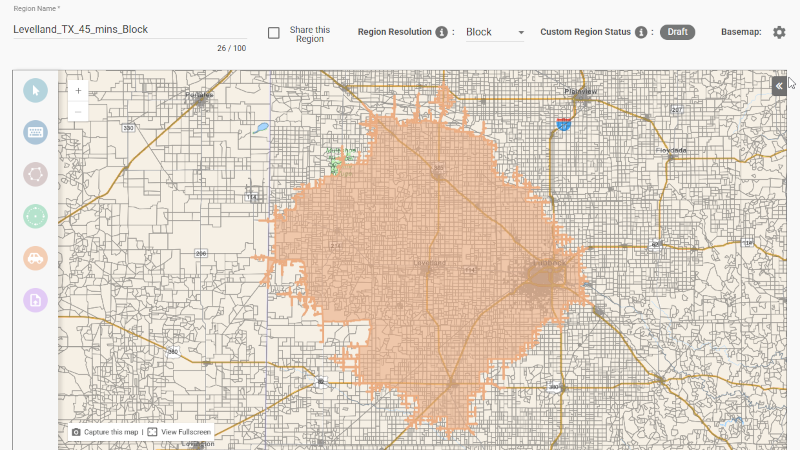Open Basemap settings gear
This screenshot has width=800, height=450.
(779, 32)
